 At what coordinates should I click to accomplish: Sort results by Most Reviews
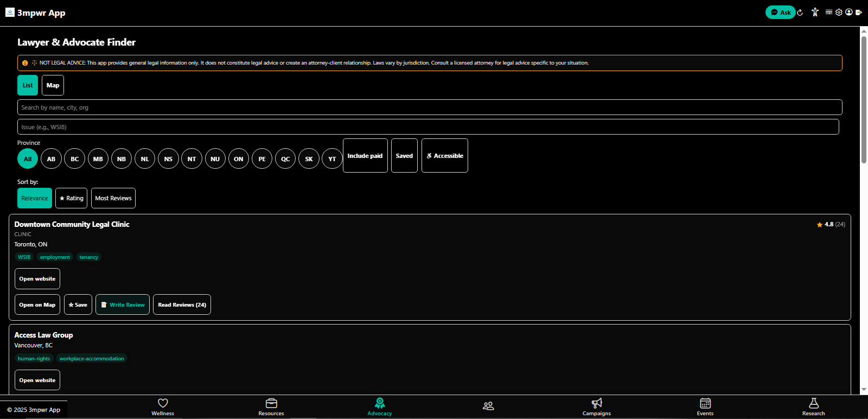(x=113, y=198)
